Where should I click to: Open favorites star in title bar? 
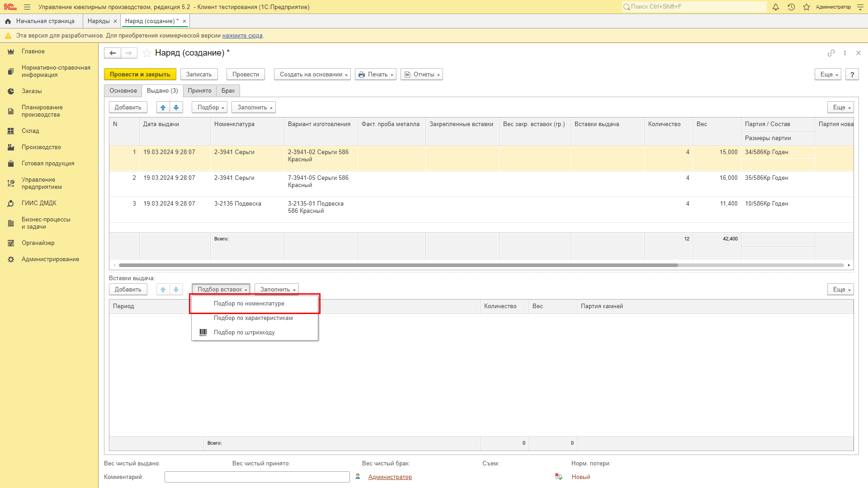click(x=807, y=7)
